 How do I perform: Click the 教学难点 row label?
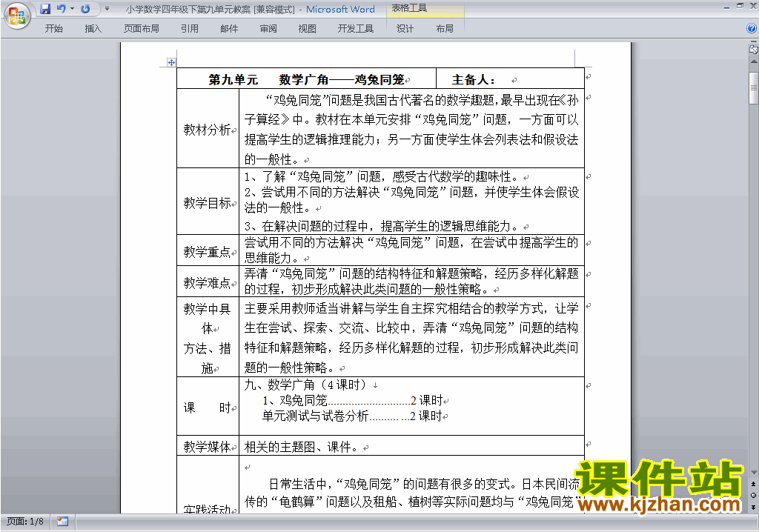[x=208, y=282]
